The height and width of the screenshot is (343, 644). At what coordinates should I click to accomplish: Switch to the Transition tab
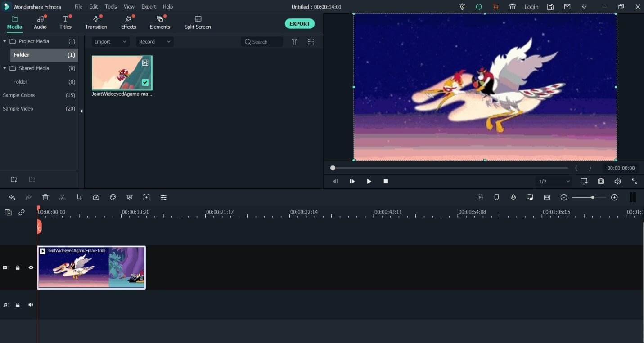(x=96, y=22)
